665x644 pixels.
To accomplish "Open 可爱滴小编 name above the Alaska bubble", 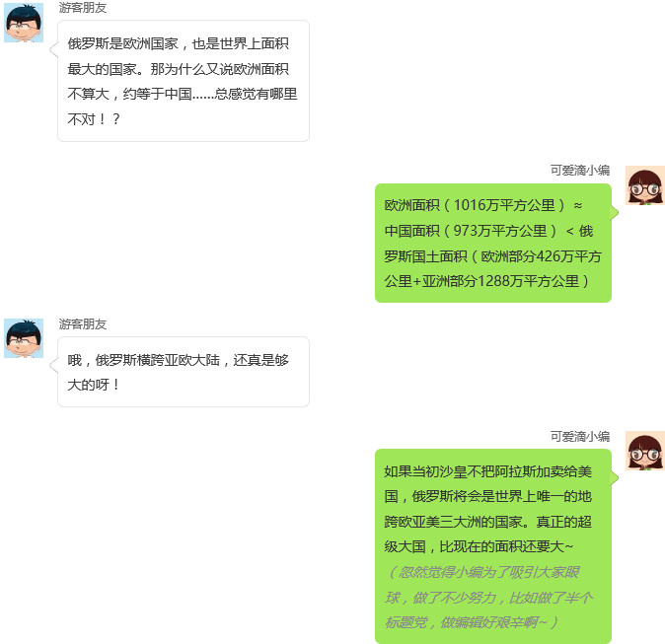I will click(580, 436).
